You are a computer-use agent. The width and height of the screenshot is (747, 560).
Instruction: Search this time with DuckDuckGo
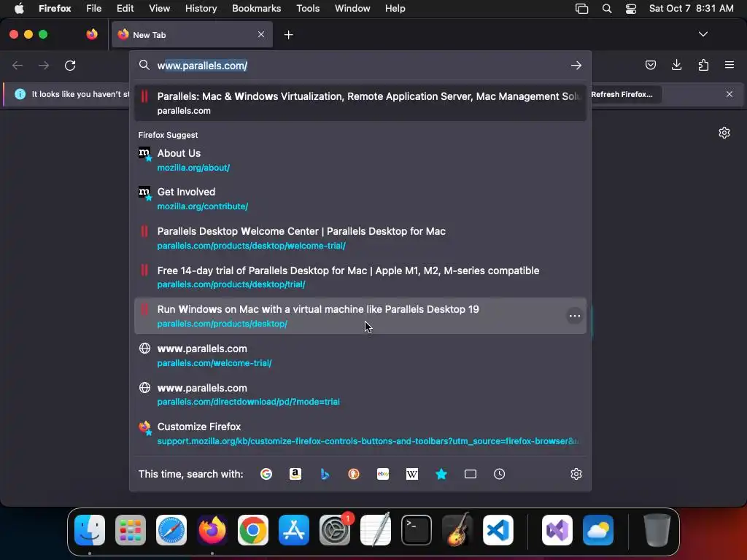click(354, 474)
